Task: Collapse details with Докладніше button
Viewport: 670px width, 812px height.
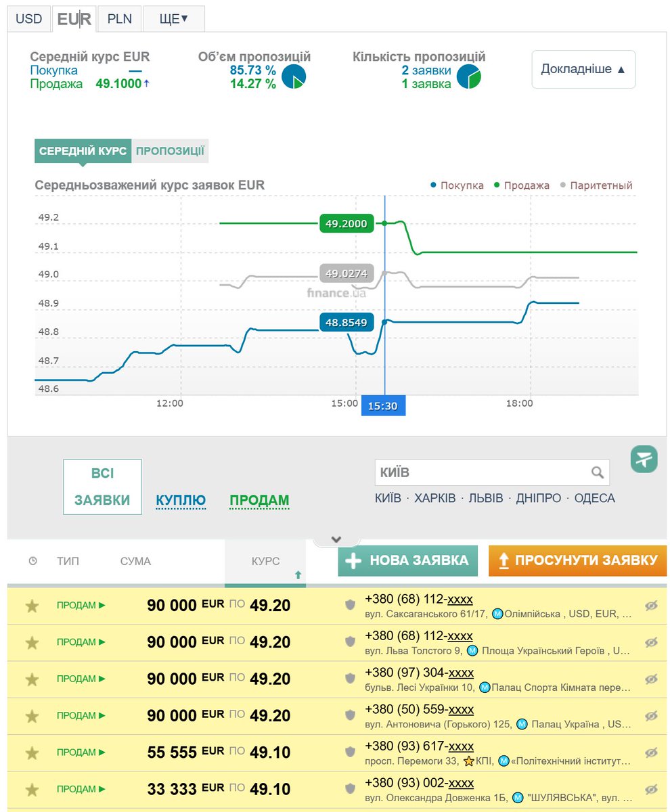Action: (x=583, y=69)
